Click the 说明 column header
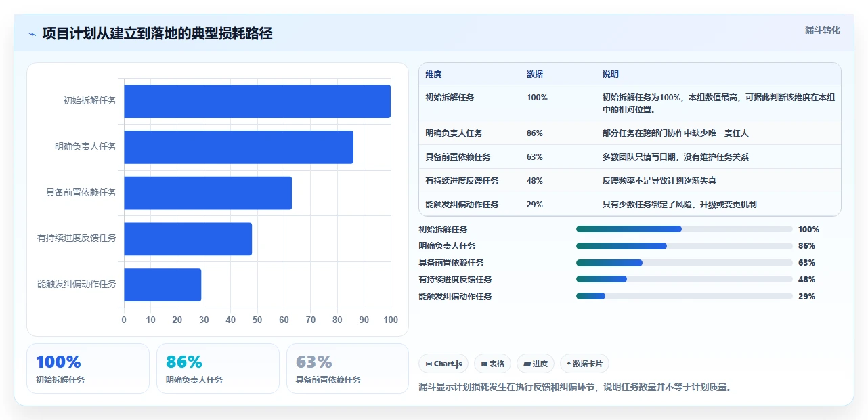 click(x=611, y=74)
